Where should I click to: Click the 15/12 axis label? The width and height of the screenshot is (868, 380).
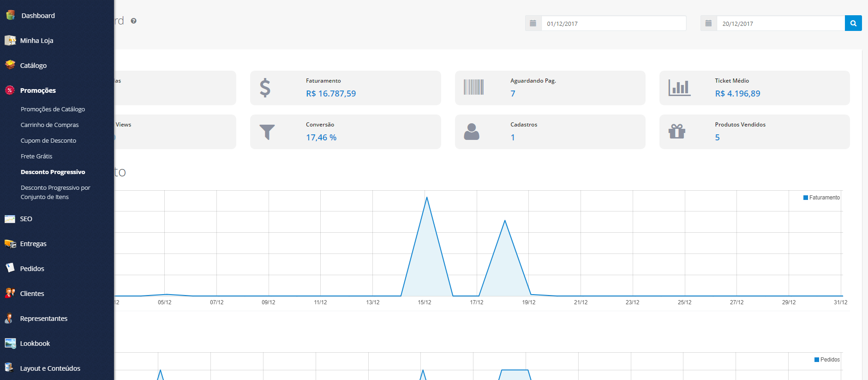click(x=425, y=302)
